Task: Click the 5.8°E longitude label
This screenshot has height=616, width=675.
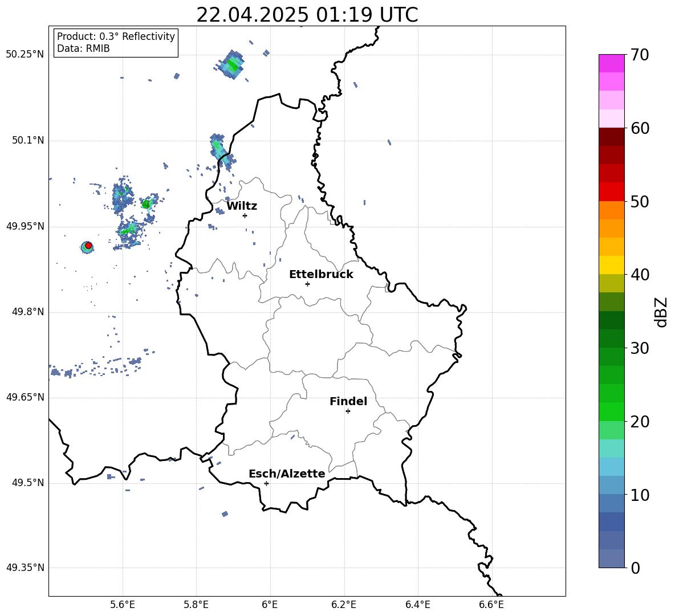Action: click(x=196, y=605)
